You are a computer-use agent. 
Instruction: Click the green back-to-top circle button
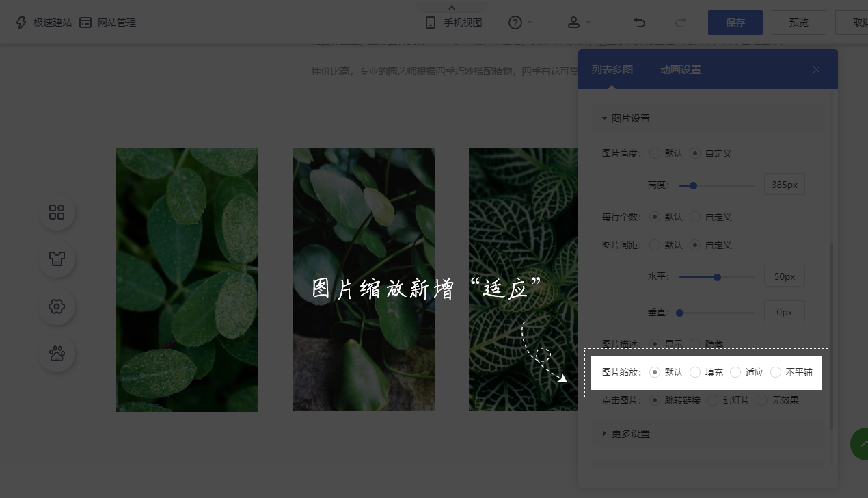click(860, 445)
